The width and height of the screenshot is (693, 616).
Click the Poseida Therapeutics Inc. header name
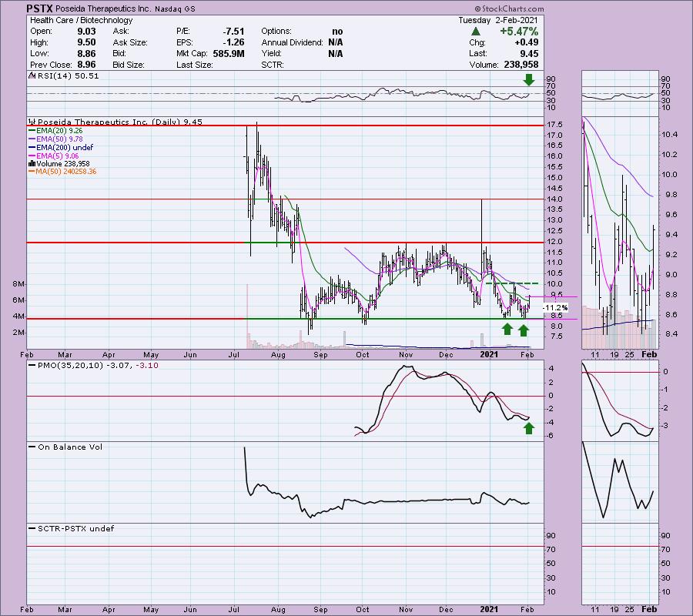[104, 8]
